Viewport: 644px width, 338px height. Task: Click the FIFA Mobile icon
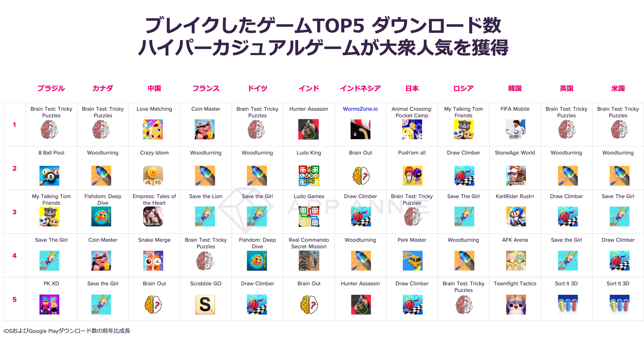click(515, 129)
